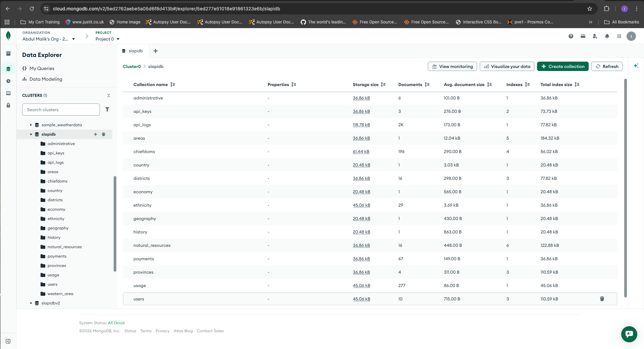Open the All Bookmarks folder

pos(622,22)
